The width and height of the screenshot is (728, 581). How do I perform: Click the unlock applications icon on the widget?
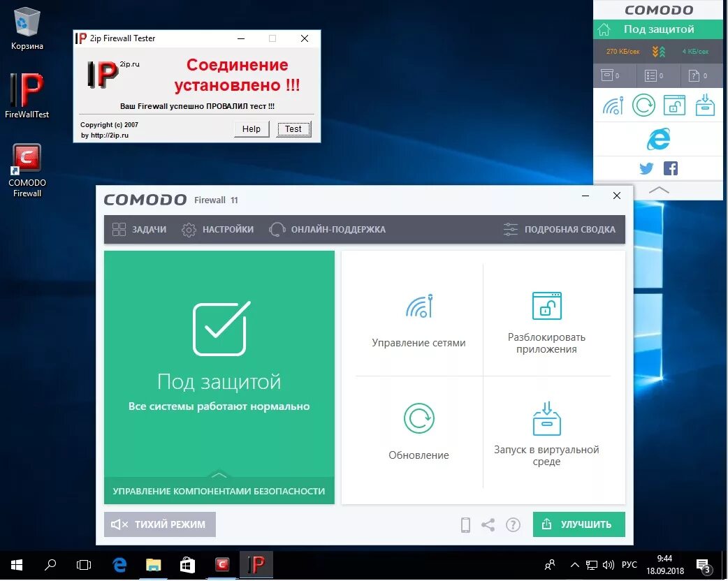coord(675,105)
